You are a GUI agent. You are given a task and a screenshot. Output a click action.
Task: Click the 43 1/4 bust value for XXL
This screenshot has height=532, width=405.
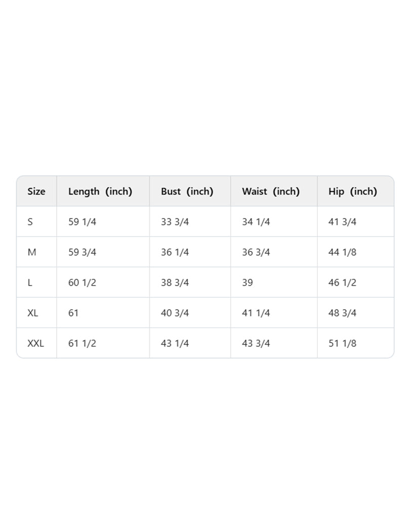[x=175, y=344]
